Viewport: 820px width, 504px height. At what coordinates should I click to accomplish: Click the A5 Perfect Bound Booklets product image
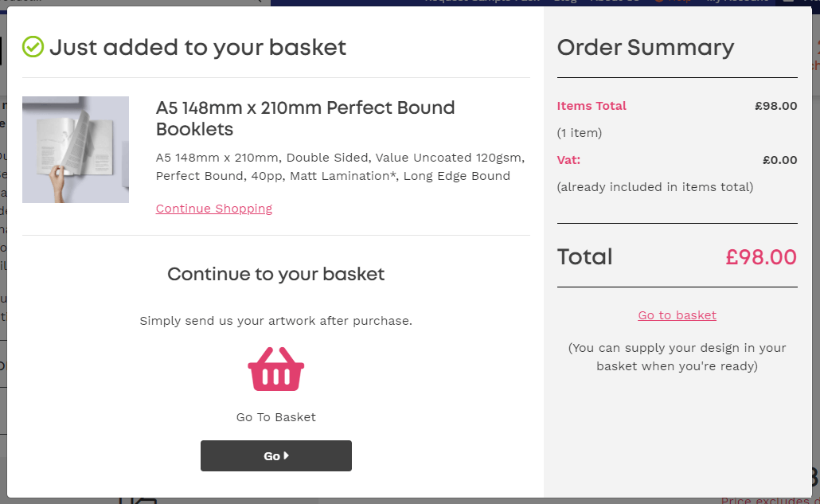coord(76,149)
